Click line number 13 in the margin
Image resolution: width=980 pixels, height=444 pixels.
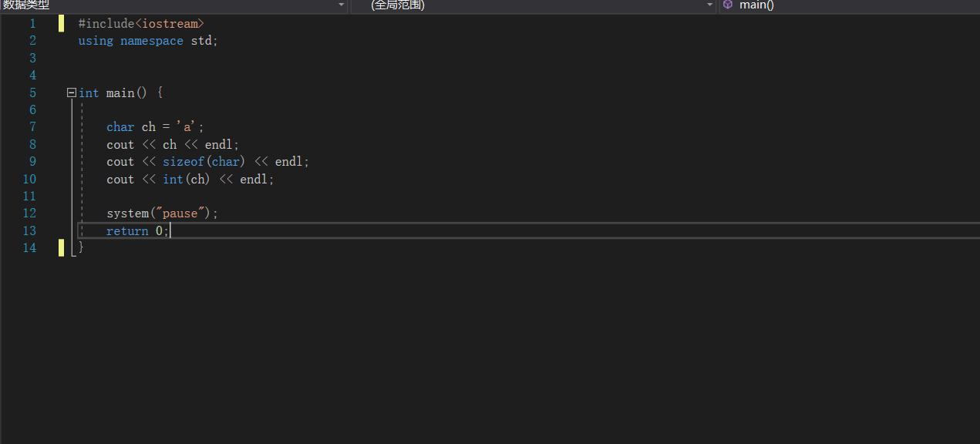coord(29,230)
